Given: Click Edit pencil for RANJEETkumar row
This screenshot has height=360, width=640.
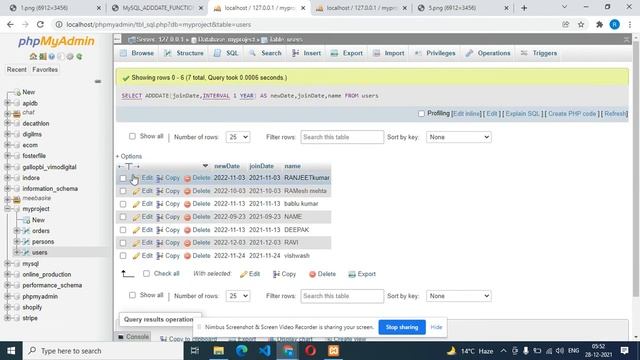Looking at the screenshot, I should pyautogui.click(x=136, y=178).
